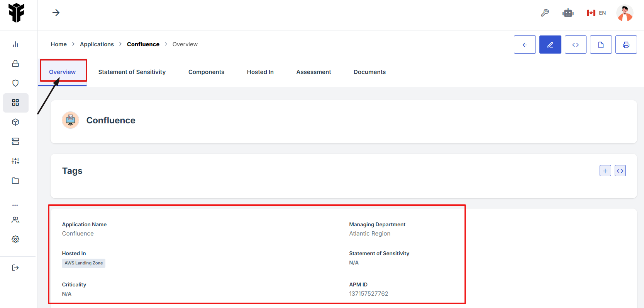
Task: Click the back arrow button in toolbar
Action: 524,45
